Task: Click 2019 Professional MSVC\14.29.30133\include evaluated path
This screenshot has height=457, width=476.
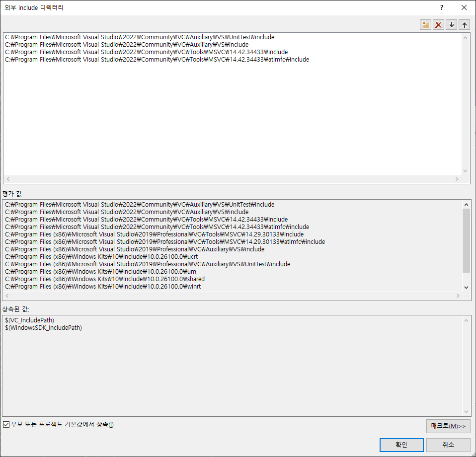Action: [154, 234]
